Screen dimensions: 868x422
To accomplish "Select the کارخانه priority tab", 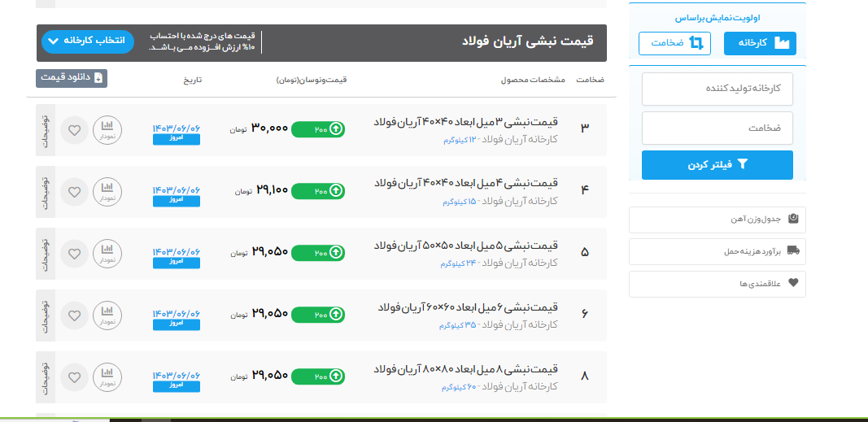I will click(x=760, y=43).
